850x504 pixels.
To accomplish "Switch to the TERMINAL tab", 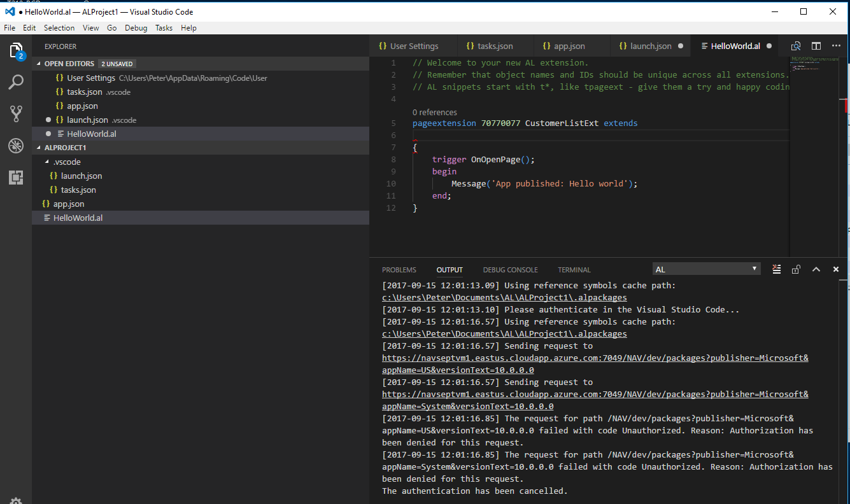I will 574,269.
